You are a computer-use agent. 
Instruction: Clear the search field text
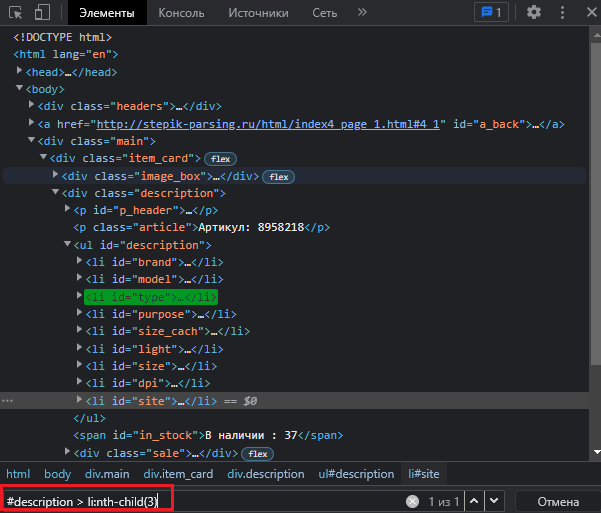pos(412,501)
